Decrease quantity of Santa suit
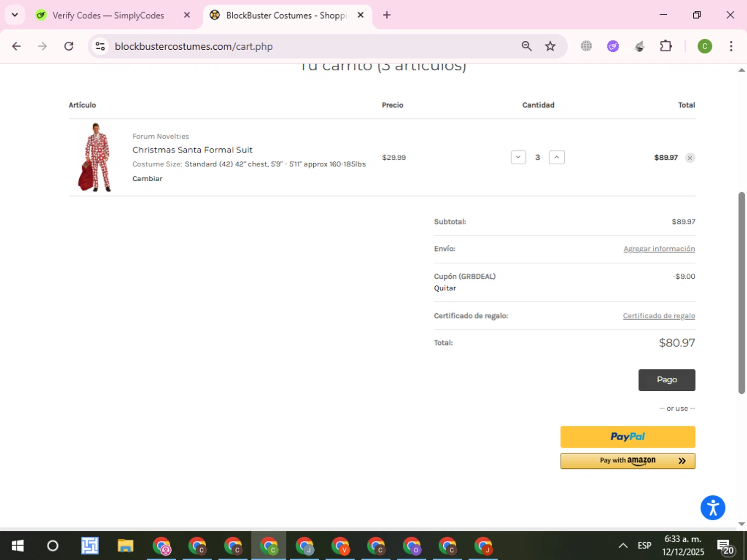This screenshot has width=747, height=560. pyautogui.click(x=518, y=157)
